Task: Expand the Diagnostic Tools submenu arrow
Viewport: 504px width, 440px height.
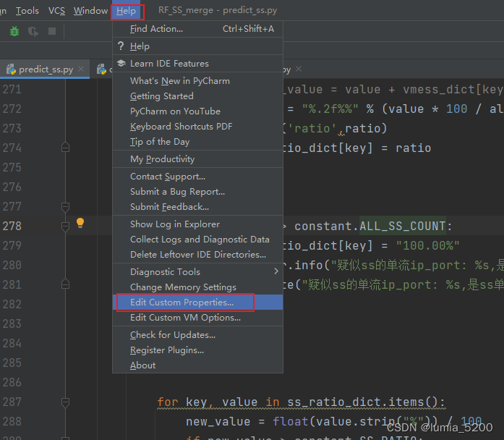Action: (x=276, y=271)
